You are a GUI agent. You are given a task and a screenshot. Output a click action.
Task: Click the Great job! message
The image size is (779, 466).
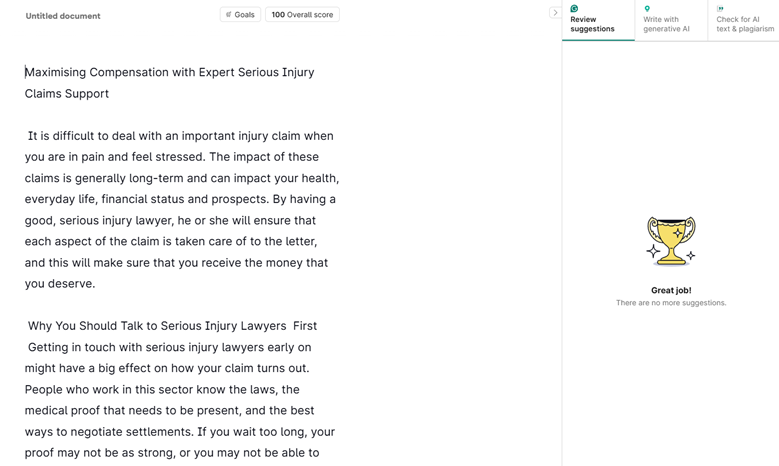(x=671, y=290)
